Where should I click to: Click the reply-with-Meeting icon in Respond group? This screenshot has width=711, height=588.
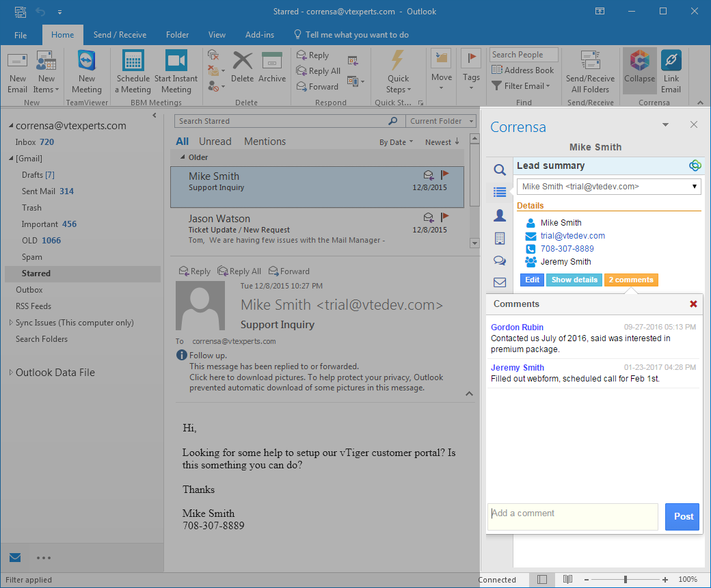point(353,60)
